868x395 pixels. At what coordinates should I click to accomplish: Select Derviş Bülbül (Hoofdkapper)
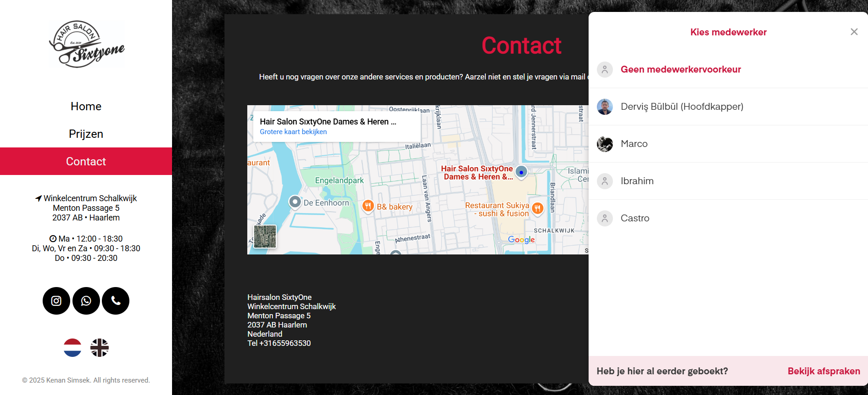tap(728, 107)
